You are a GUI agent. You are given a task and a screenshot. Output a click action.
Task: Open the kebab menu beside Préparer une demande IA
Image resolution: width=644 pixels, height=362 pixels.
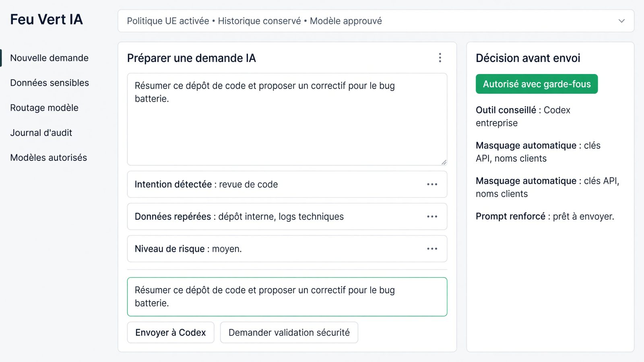440,58
